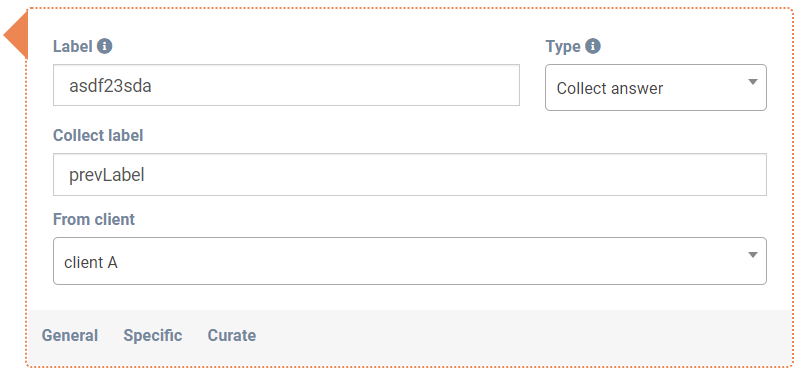Click the 'Collect answer' text in Type box
The image size is (804, 378).
point(610,88)
